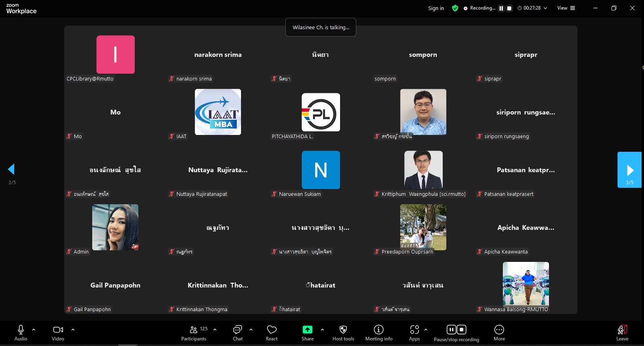Select the Admin participant photo tile

[115, 227]
